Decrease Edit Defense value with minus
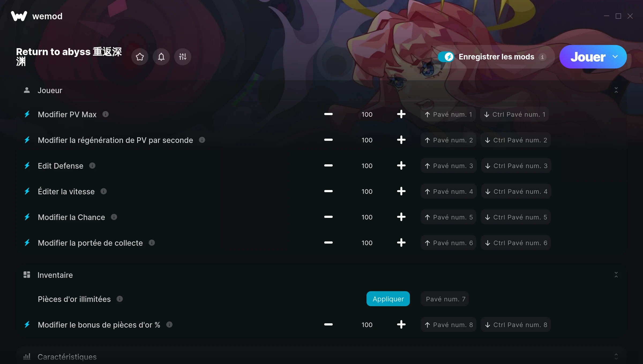The width and height of the screenshot is (643, 364). 328,166
